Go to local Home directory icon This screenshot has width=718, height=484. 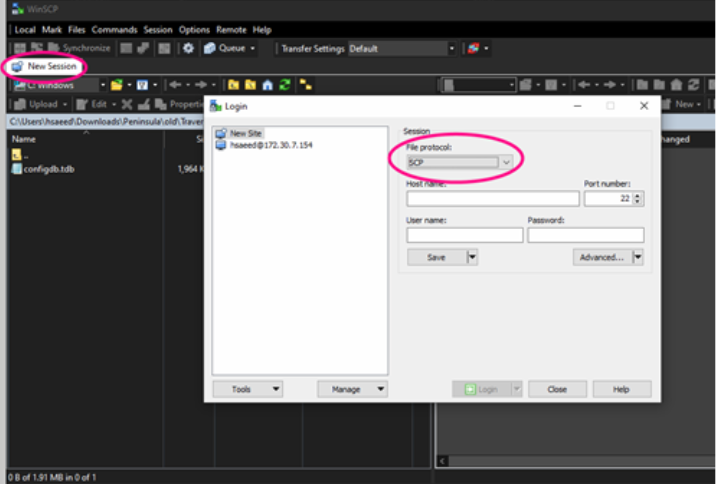pos(267,85)
